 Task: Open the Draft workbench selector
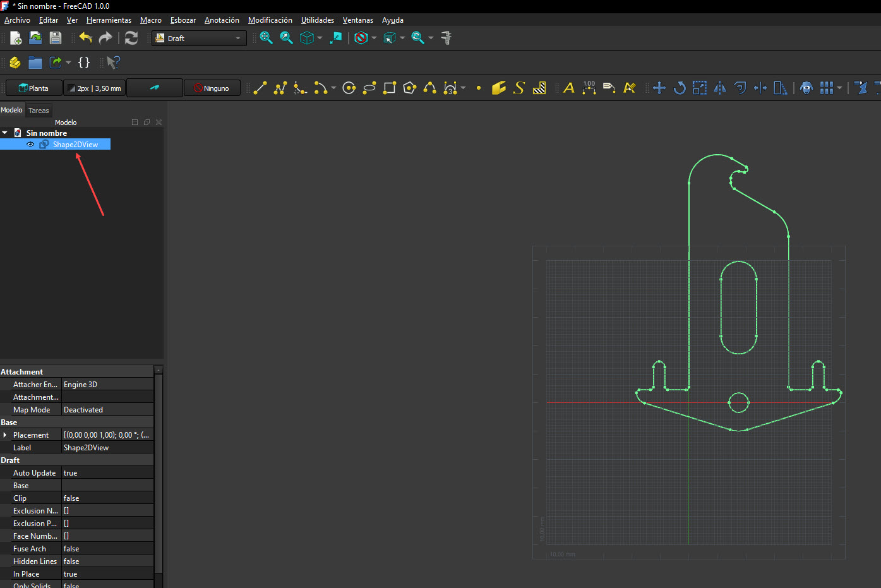coord(199,39)
